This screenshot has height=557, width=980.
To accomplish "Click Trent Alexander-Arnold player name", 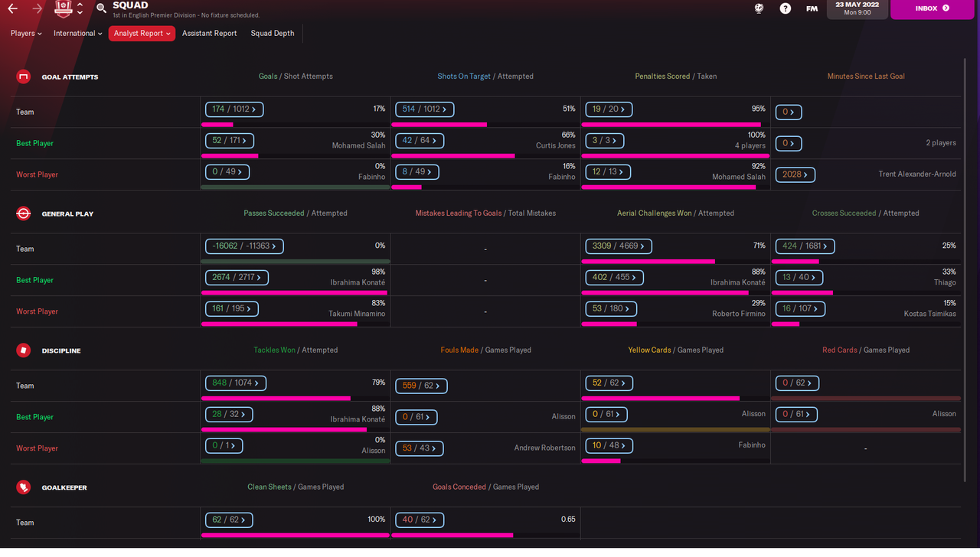I will [x=917, y=174].
